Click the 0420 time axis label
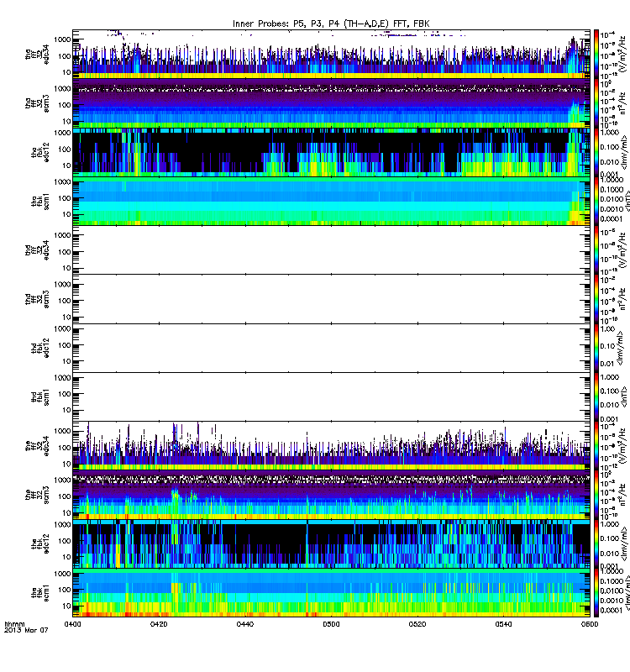 coord(159,624)
